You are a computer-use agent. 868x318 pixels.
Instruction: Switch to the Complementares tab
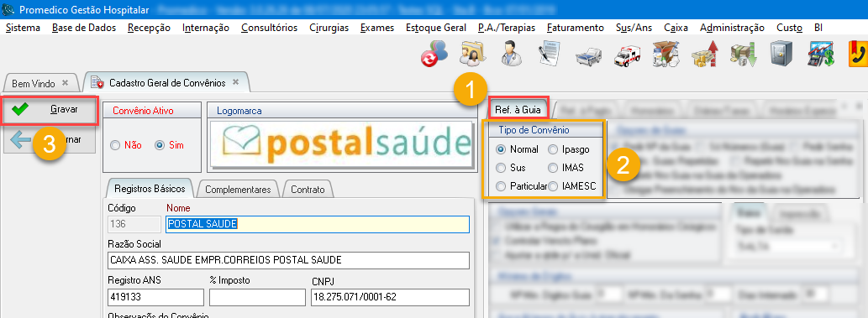[x=238, y=189]
